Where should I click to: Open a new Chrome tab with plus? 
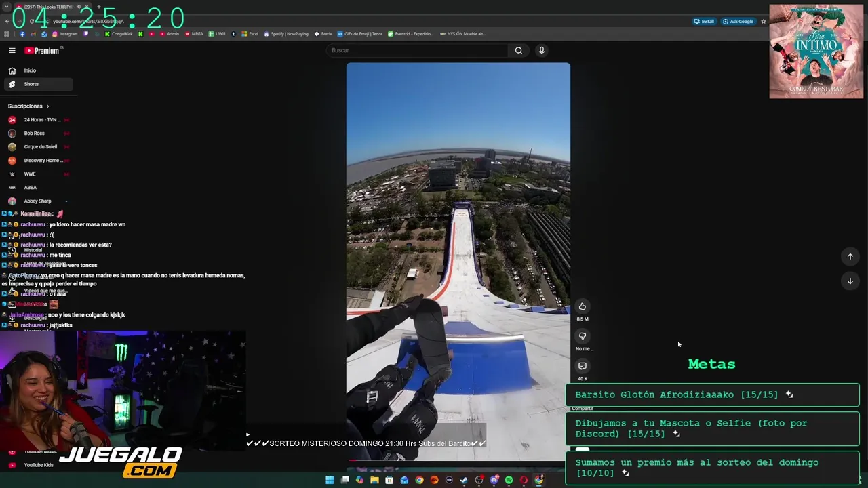(98, 7)
